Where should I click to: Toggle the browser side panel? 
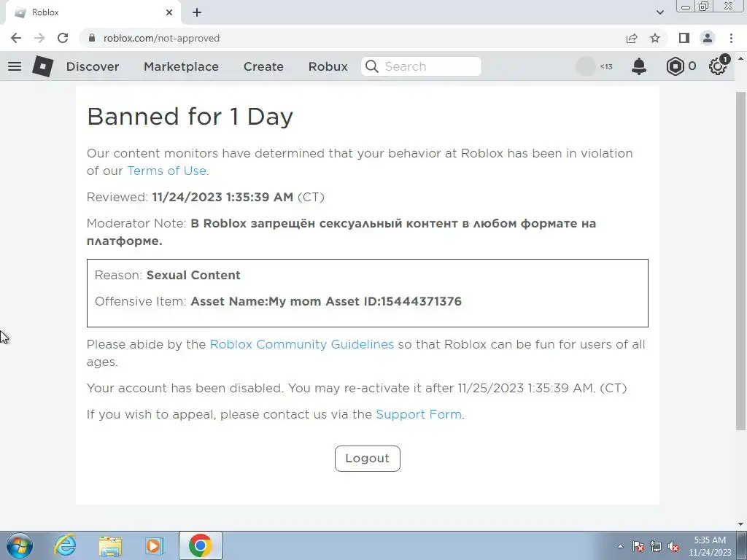684,38
